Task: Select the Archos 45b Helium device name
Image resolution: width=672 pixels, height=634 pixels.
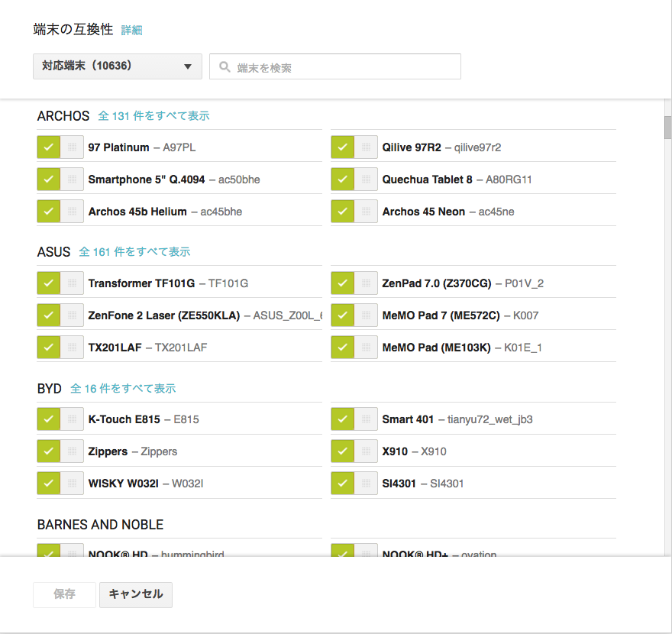Action: [137, 212]
